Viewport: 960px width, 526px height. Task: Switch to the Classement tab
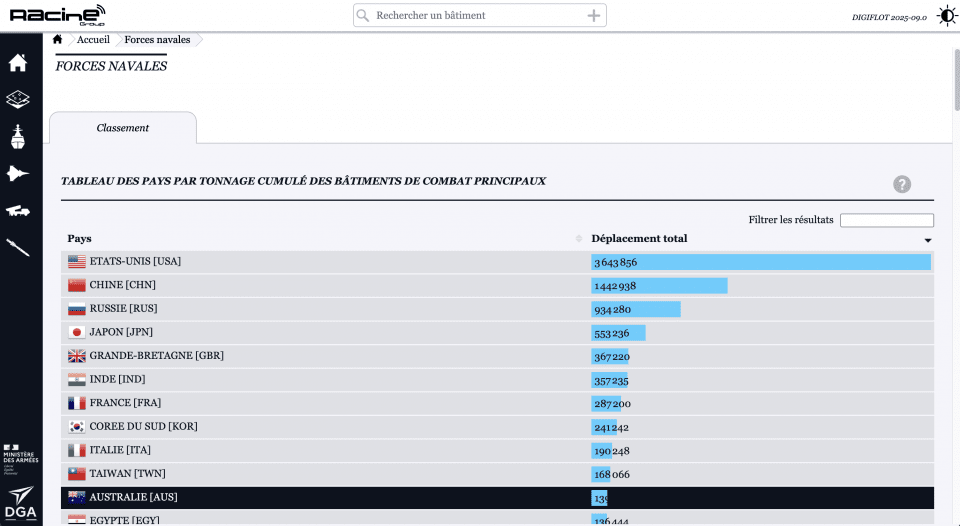coord(123,128)
